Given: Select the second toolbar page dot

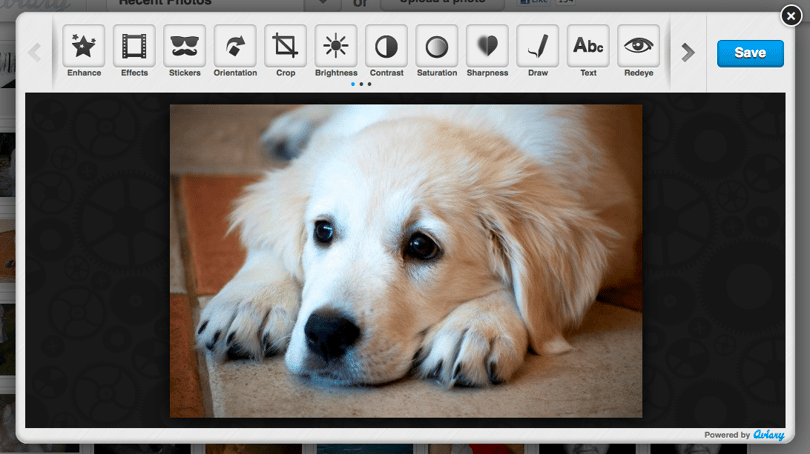Looking at the screenshot, I should pyautogui.click(x=361, y=84).
